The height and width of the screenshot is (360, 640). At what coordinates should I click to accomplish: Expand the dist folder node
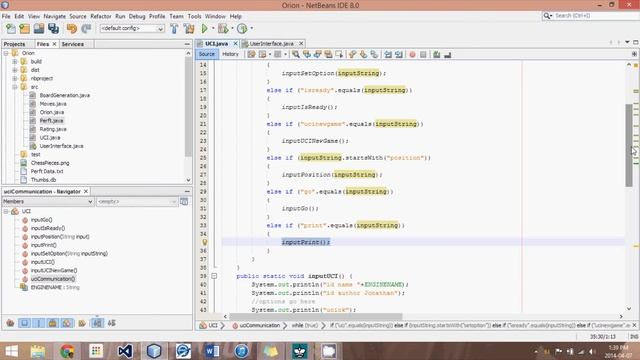click(15, 70)
